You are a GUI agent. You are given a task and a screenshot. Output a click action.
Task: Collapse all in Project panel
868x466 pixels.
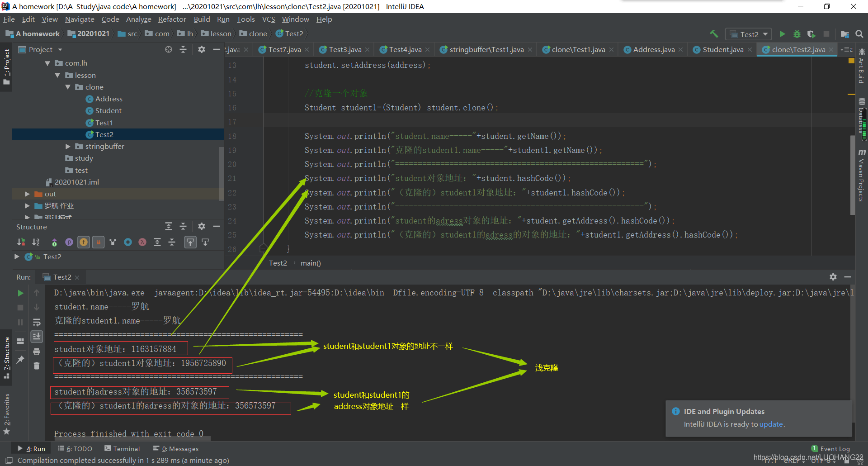pos(183,49)
